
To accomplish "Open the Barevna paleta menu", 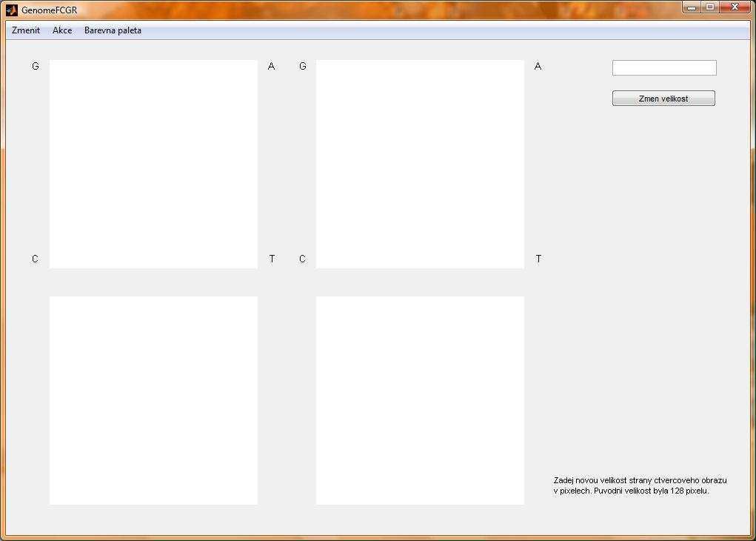I will pyautogui.click(x=113, y=30).
